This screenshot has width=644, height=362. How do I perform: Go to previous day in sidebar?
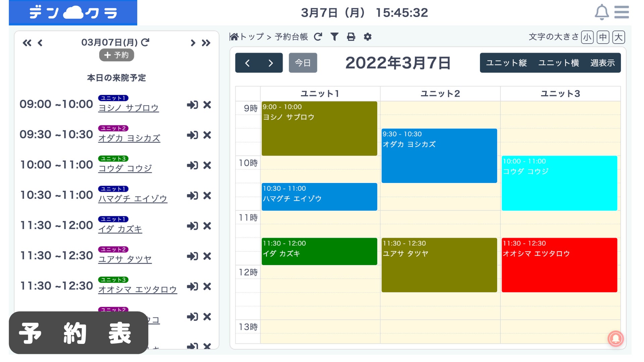(40, 43)
